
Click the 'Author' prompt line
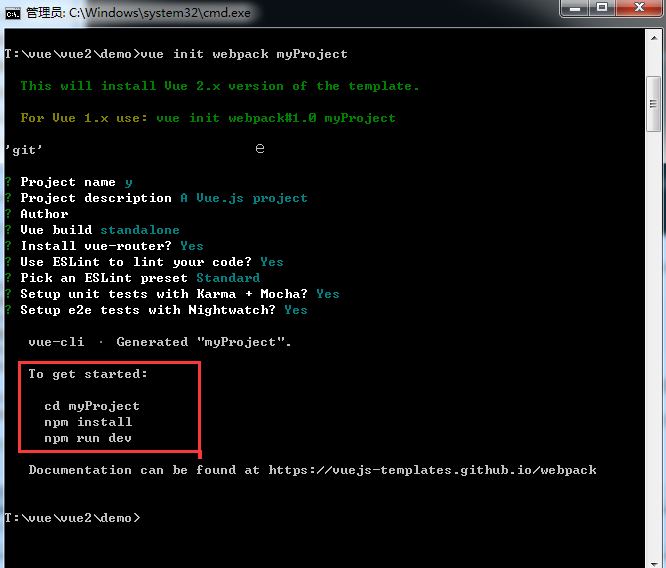(x=37, y=214)
